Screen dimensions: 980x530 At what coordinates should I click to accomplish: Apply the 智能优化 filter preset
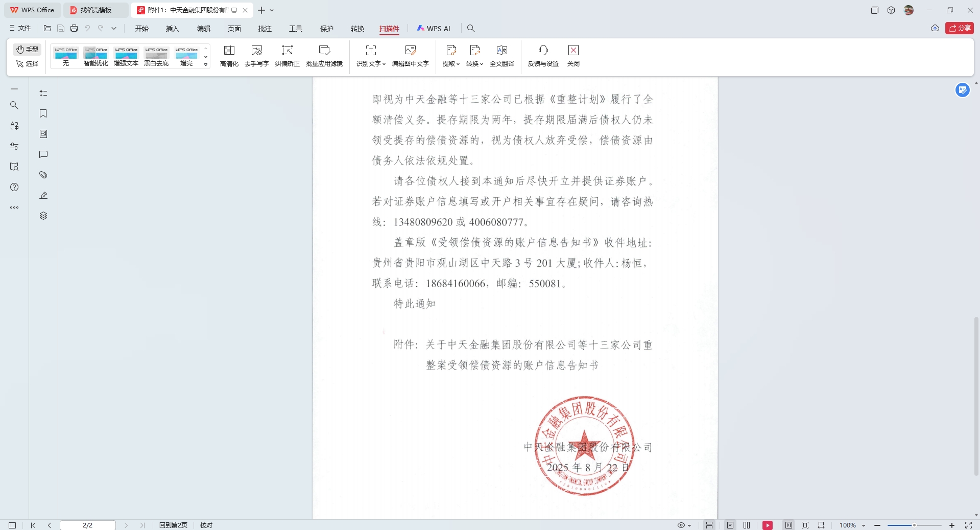pyautogui.click(x=96, y=57)
